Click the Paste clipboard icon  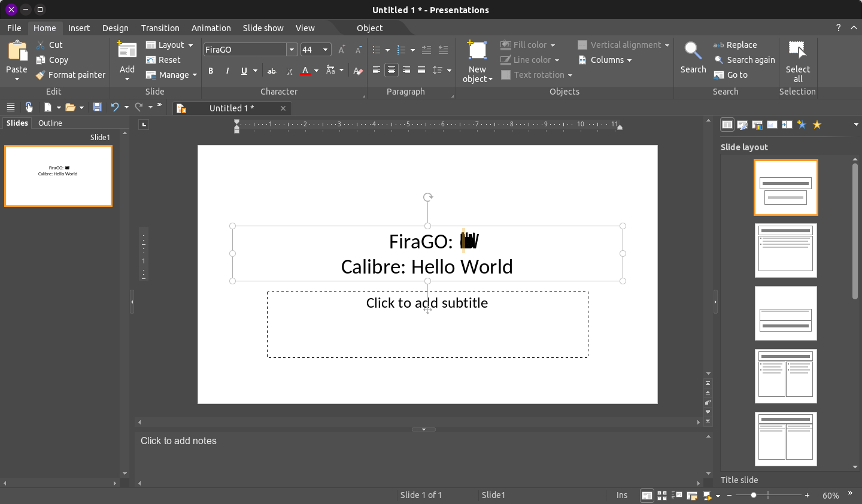pyautogui.click(x=17, y=52)
